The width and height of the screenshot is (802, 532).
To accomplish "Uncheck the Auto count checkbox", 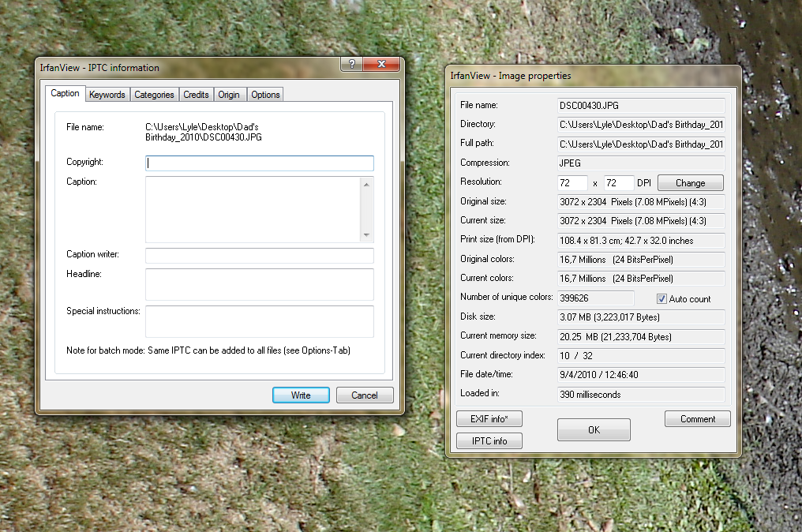I will click(x=661, y=298).
